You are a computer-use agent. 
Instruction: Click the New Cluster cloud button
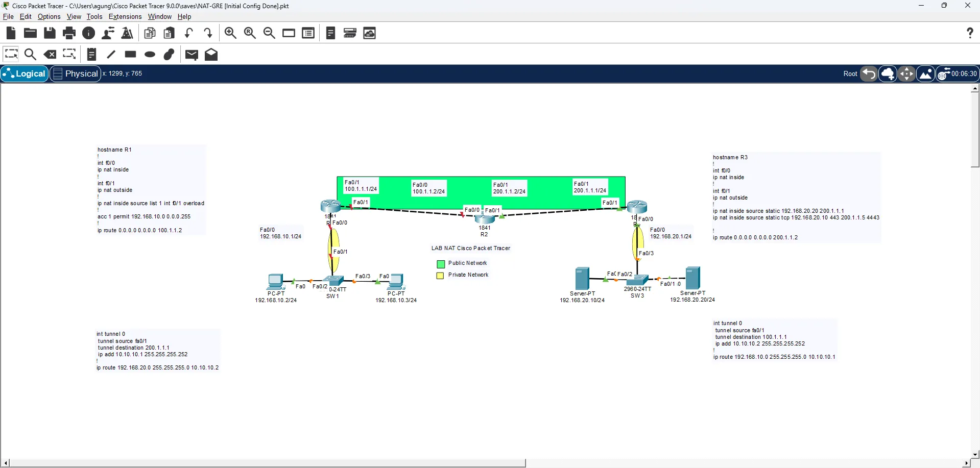(x=888, y=74)
